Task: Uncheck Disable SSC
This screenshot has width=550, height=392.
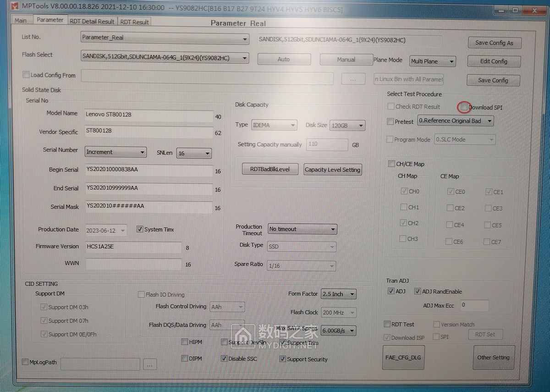Action: click(x=224, y=359)
